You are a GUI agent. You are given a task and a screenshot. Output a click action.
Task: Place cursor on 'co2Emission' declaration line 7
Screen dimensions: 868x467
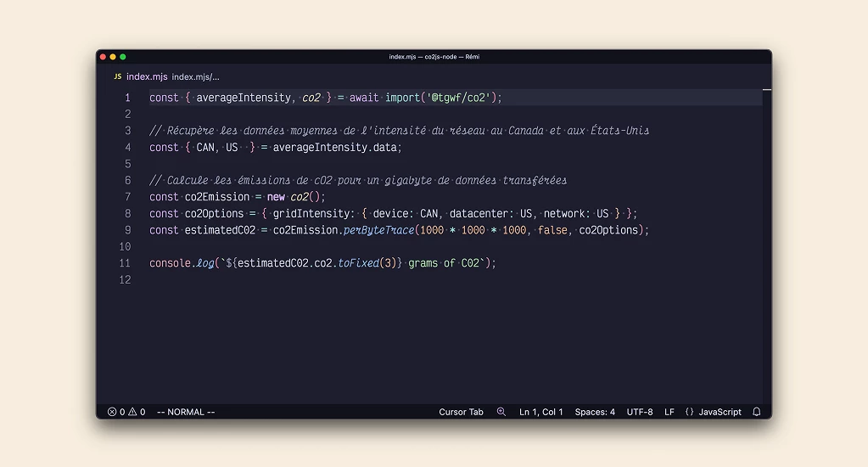(217, 197)
